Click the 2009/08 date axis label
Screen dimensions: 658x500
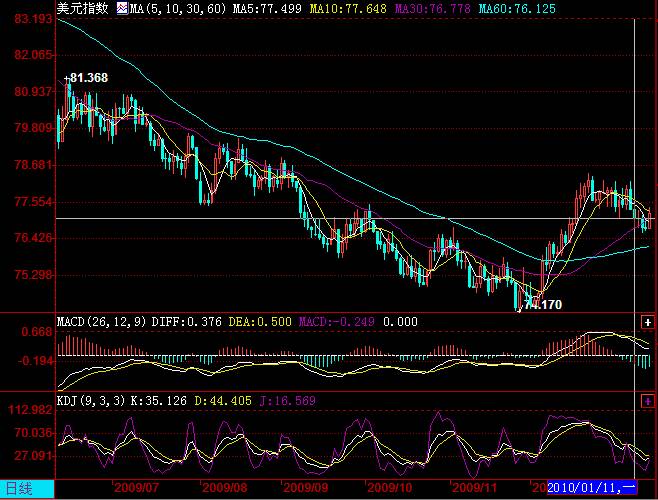coord(224,488)
